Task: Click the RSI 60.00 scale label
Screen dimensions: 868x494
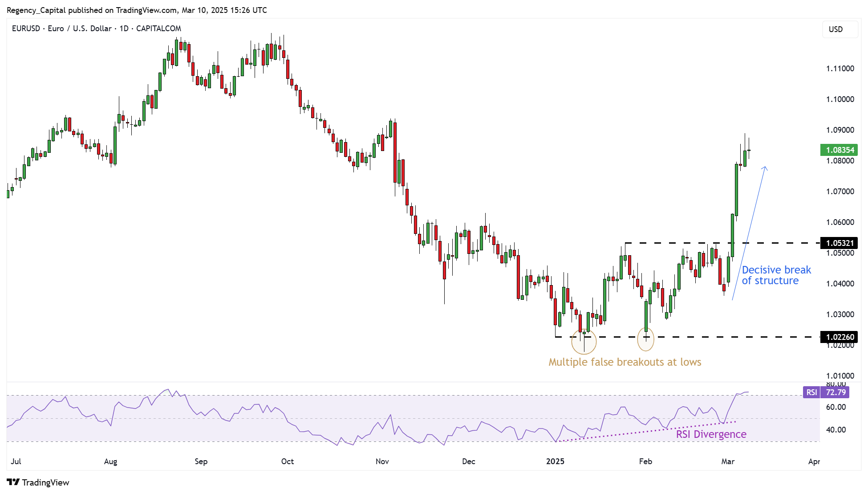Action: pos(836,407)
